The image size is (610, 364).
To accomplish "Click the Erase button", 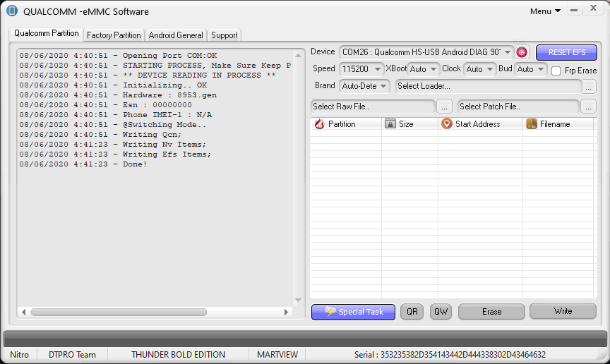I will point(491,312).
